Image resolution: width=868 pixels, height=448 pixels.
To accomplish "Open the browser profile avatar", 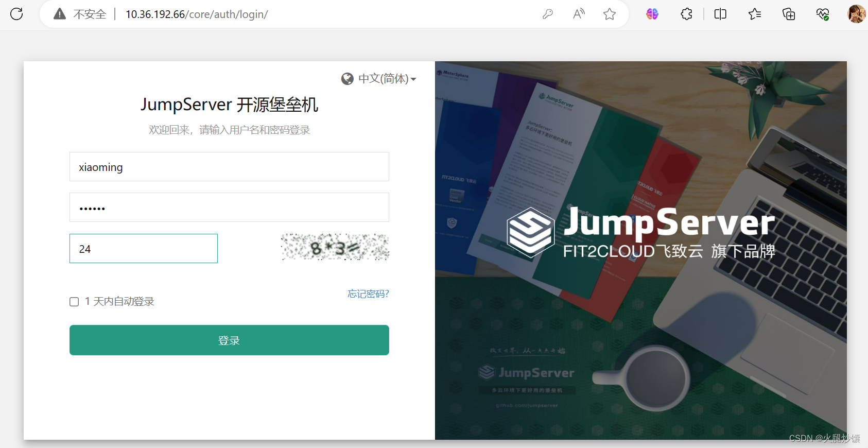I will [x=856, y=14].
